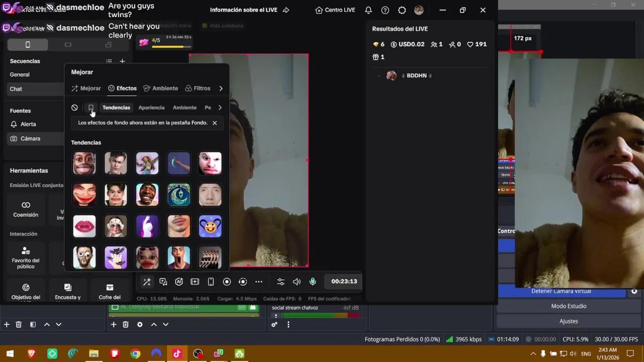
Task: Select the Chat scene
Action: (36, 89)
